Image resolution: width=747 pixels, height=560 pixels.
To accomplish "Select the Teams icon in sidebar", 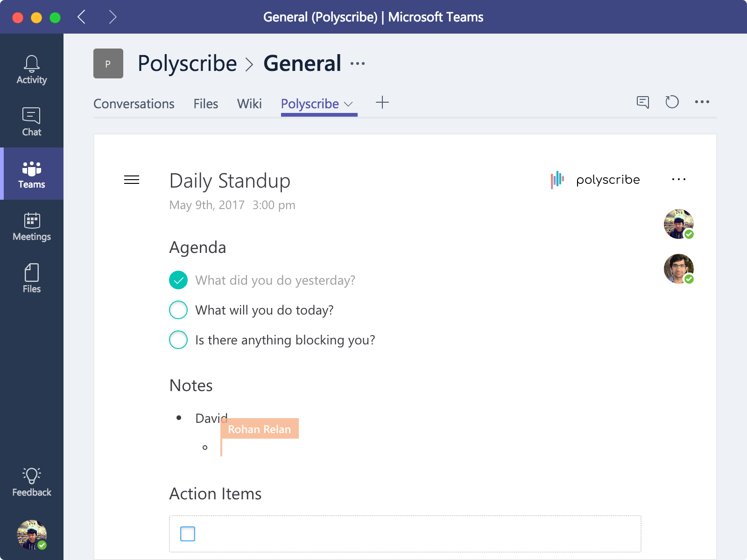I will 31,174.
